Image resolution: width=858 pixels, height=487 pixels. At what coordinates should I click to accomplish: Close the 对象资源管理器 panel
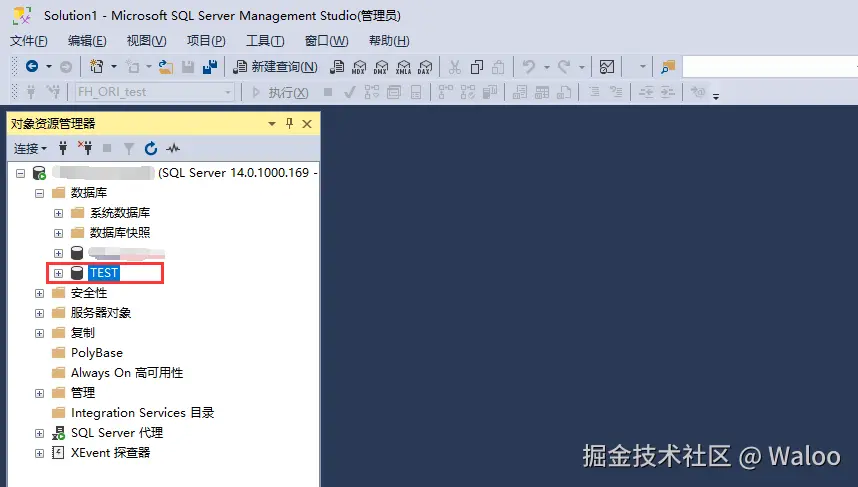point(307,124)
